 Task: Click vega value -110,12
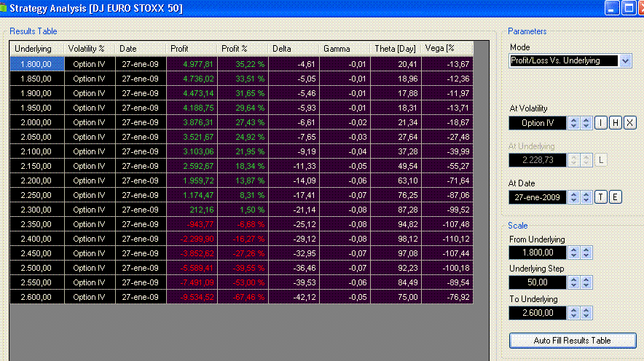click(x=447, y=239)
